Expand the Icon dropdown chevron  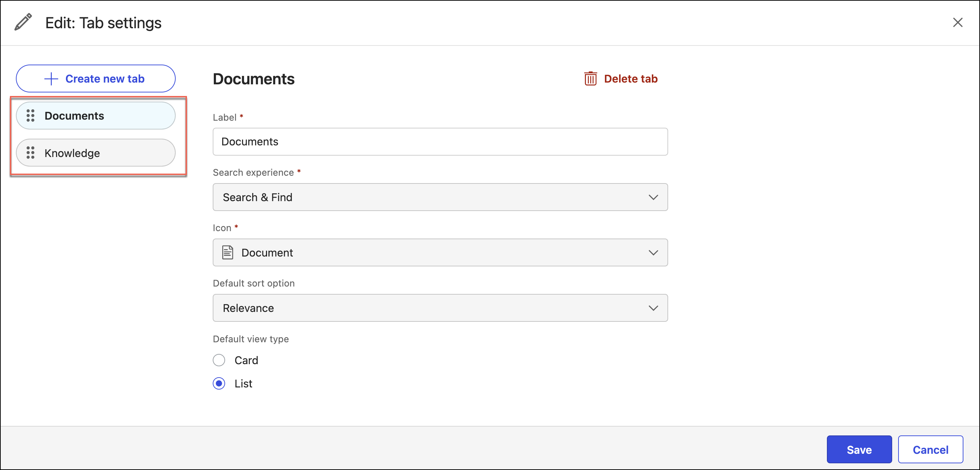click(x=653, y=253)
